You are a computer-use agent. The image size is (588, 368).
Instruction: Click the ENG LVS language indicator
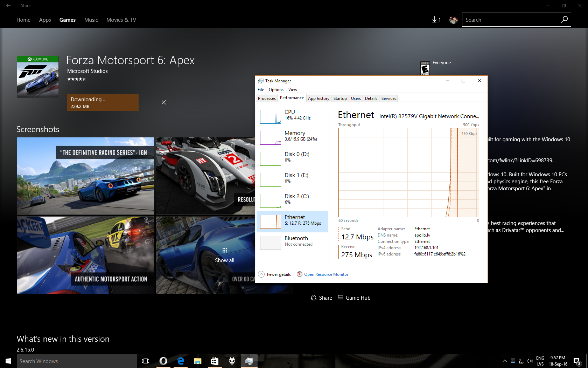pos(540,361)
